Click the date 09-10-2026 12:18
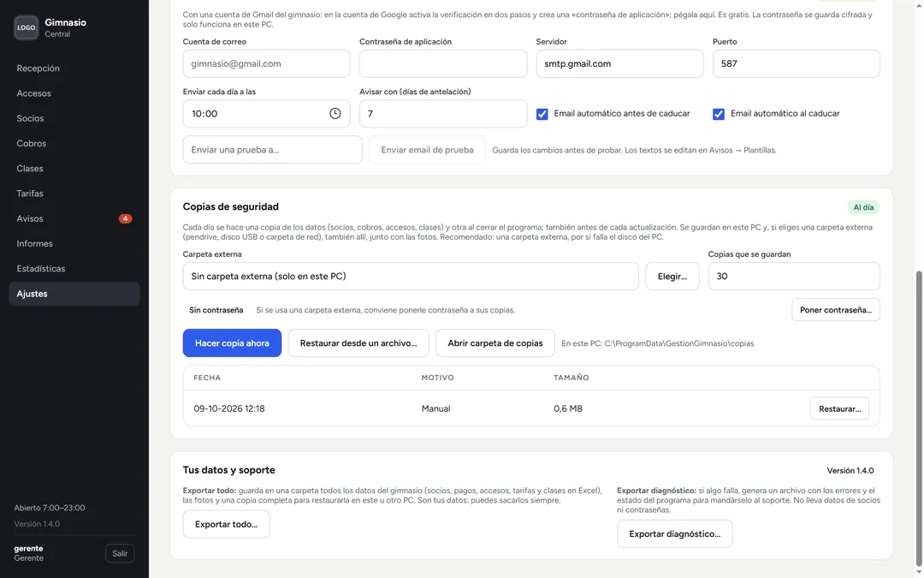 pos(229,408)
